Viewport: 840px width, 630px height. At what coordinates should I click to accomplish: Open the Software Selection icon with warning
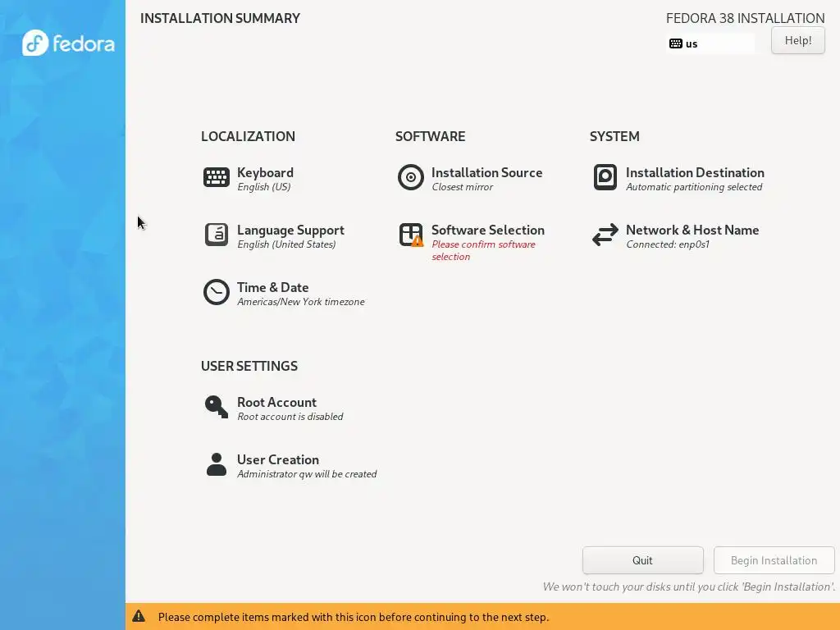pyautogui.click(x=411, y=235)
